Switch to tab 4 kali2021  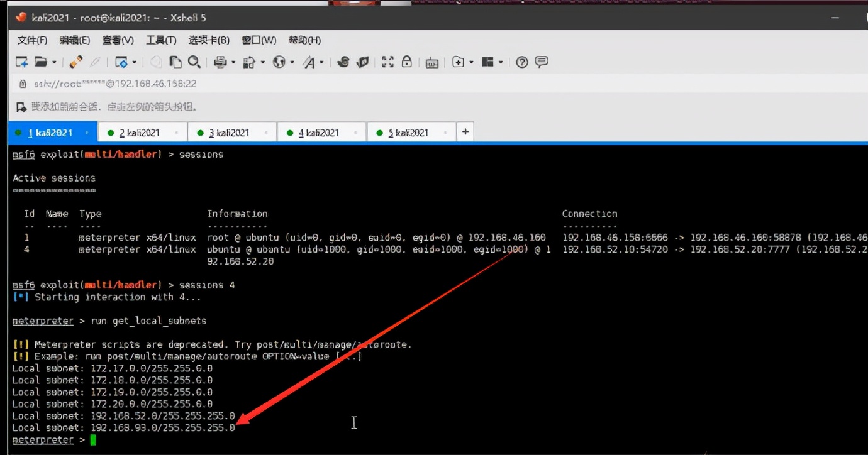322,133
